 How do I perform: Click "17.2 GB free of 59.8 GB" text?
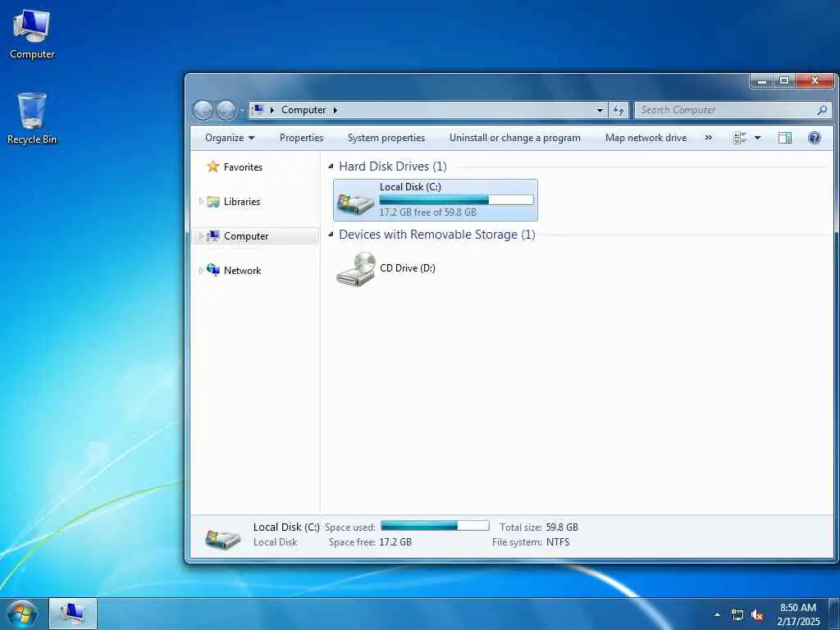[x=427, y=212]
